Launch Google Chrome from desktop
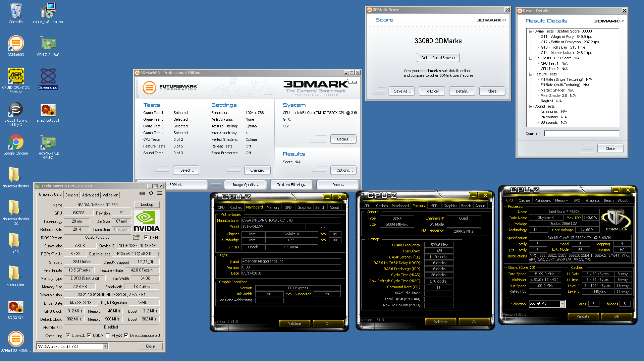Image resolution: width=644 pixels, height=362 pixels. coord(16,145)
